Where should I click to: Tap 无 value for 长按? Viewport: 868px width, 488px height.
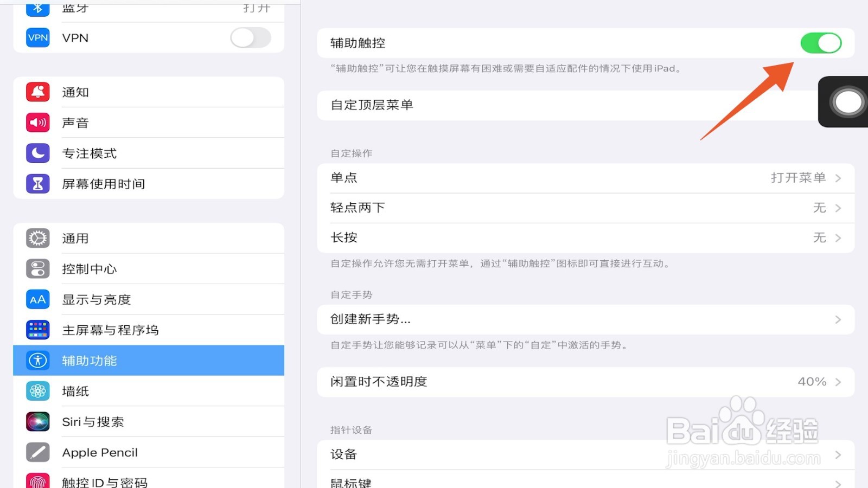tap(819, 237)
